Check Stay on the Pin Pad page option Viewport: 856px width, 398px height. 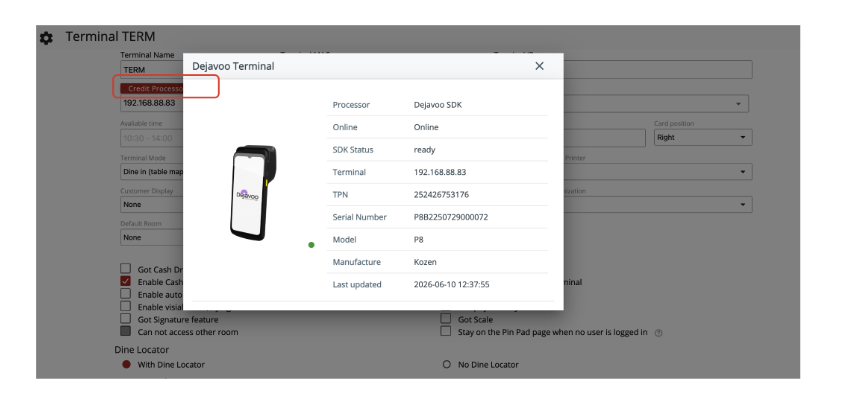446,331
